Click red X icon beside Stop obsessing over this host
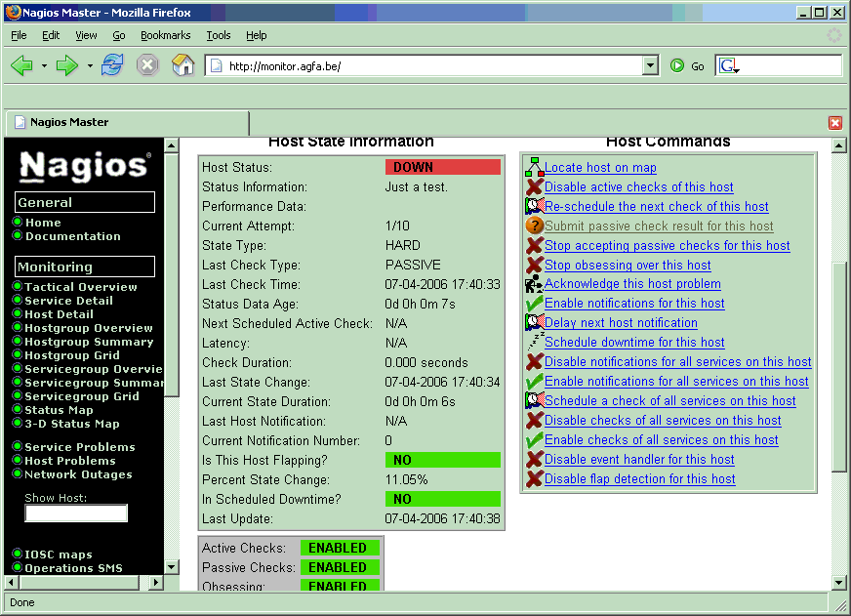 coord(534,265)
